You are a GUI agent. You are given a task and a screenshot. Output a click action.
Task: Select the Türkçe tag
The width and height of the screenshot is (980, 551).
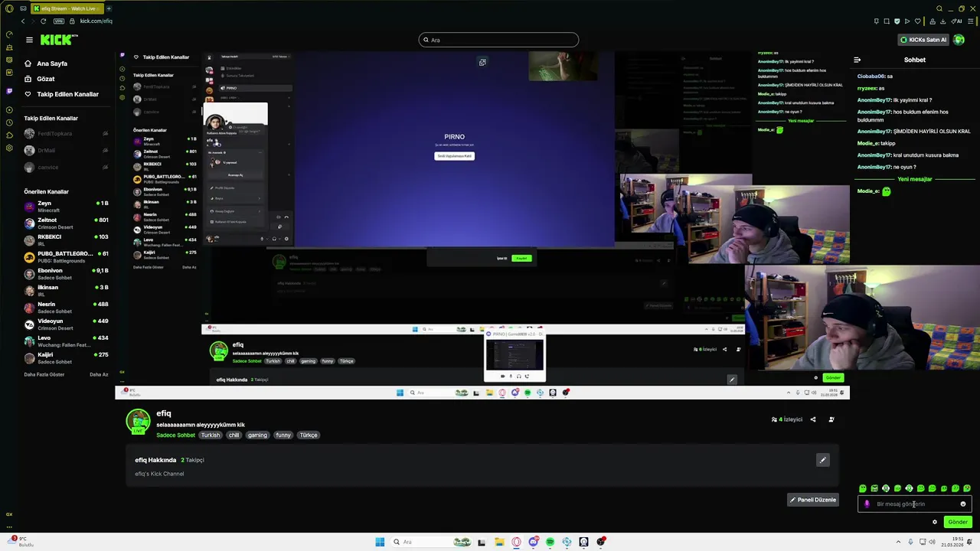coord(309,435)
